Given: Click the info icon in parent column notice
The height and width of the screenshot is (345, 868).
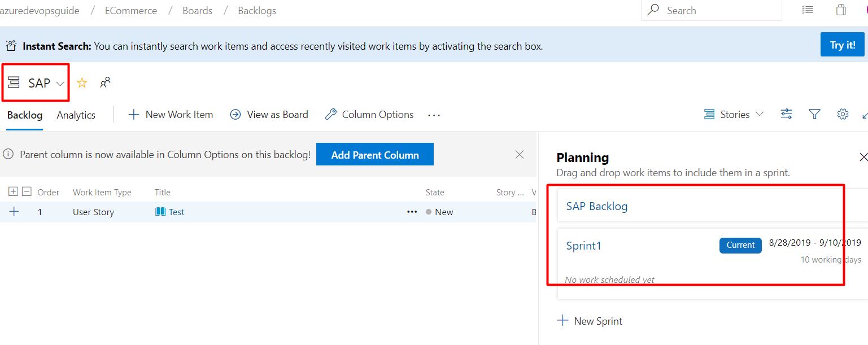Looking at the screenshot, I should click(8, 154).
